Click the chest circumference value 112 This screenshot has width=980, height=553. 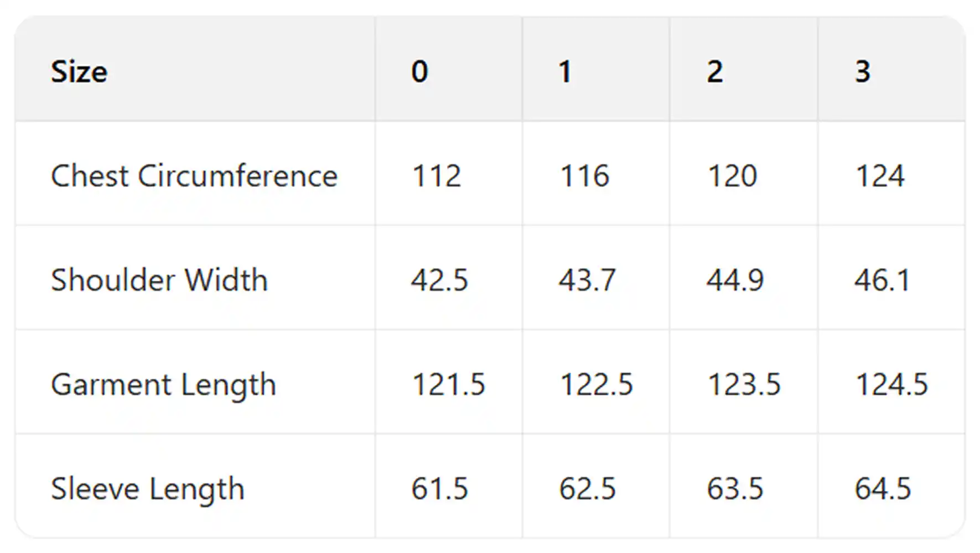[437, 176]
